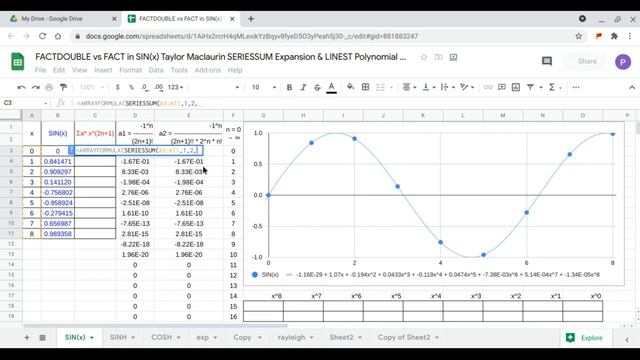Click the add sheet plus button
640x360 pixels.
pos(27,338)
